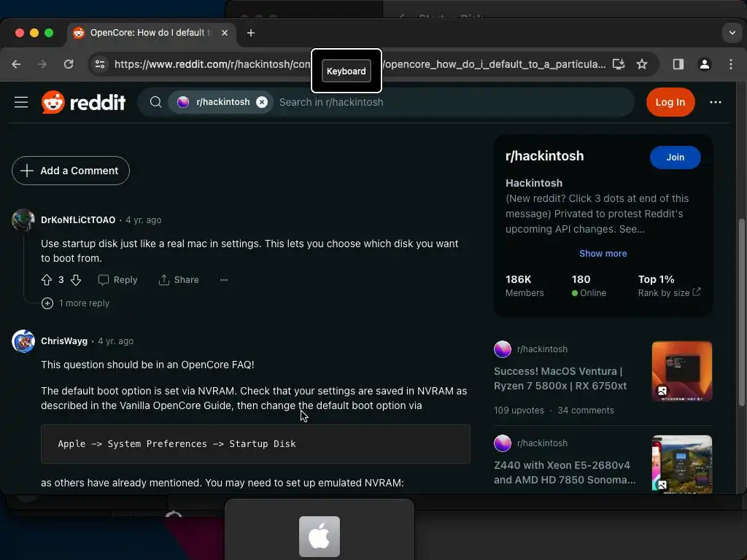The width and height of the screenshot is (747, 560).
Task: Open Rank by size external link
Action: (x=669, y=292)
